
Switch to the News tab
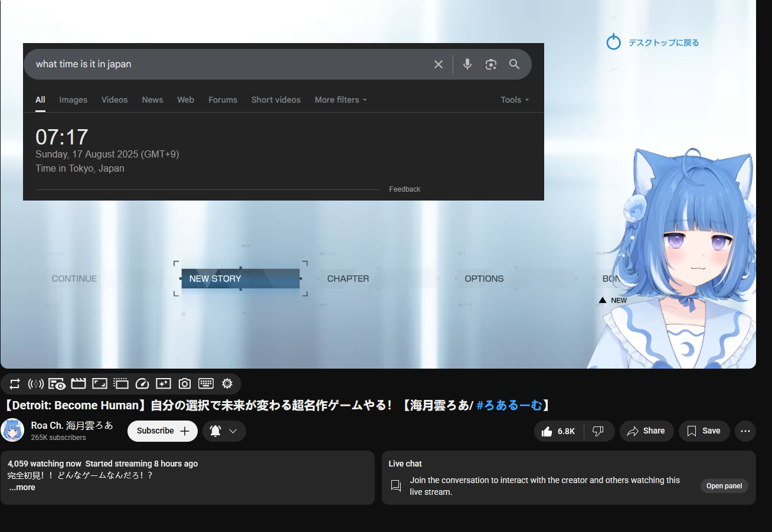(152, 100)
